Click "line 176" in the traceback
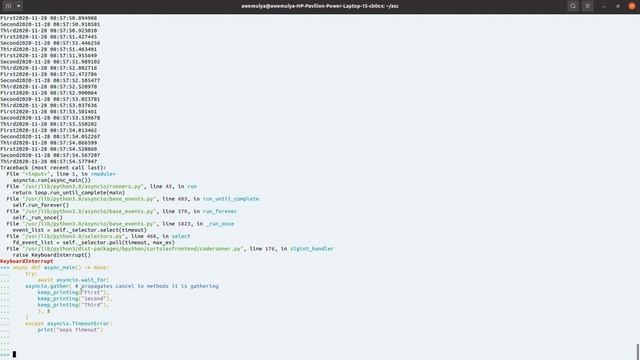This screenshot has height=360, width=640. (x=262, y=249)
